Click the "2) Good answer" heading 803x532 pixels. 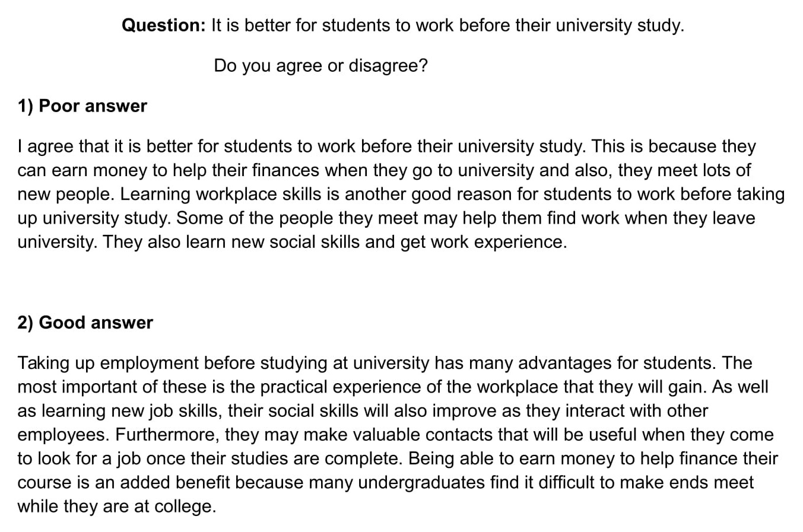(x=85, y=323)
